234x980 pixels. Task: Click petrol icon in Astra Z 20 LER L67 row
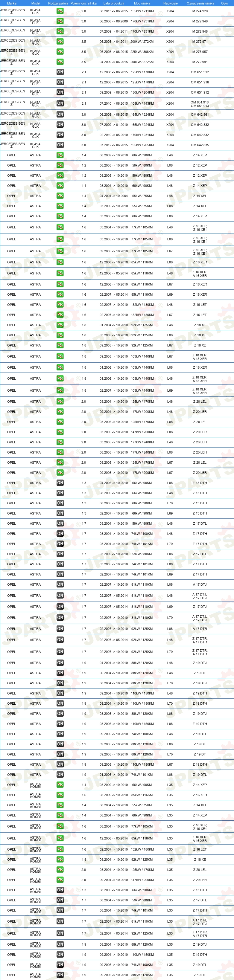click(60, 473)
